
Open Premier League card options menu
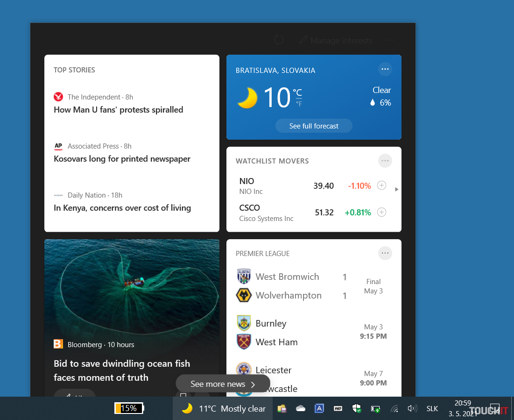(x=385, y=253)
